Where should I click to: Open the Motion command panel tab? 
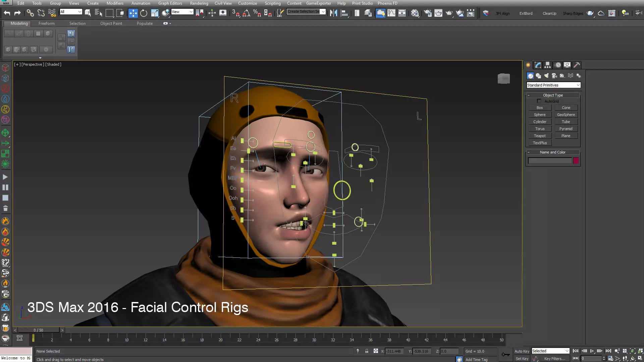click(x=558, y=65)
